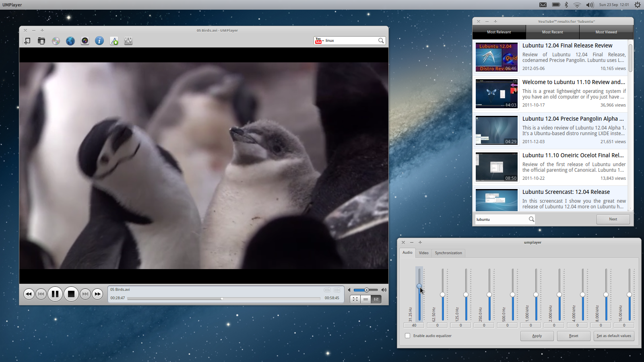Switch to the Most Recent tab
Viewport: 644px width, 362px height.
point(553,32)
